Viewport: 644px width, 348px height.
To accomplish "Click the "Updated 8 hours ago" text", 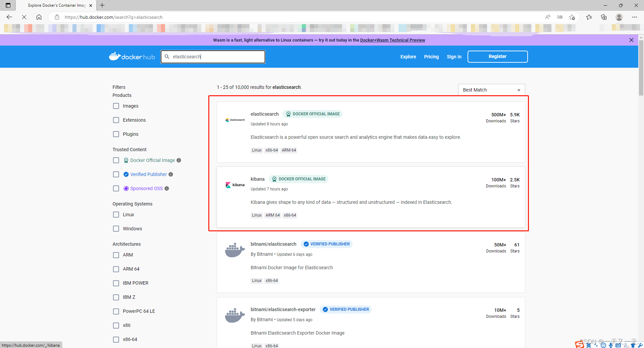I will click(269, 124).
